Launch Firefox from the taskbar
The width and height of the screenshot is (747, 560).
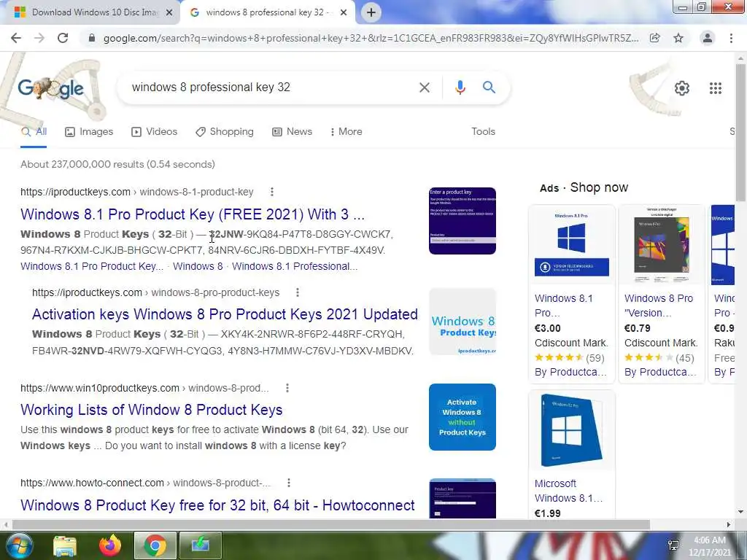click(110, 545)
